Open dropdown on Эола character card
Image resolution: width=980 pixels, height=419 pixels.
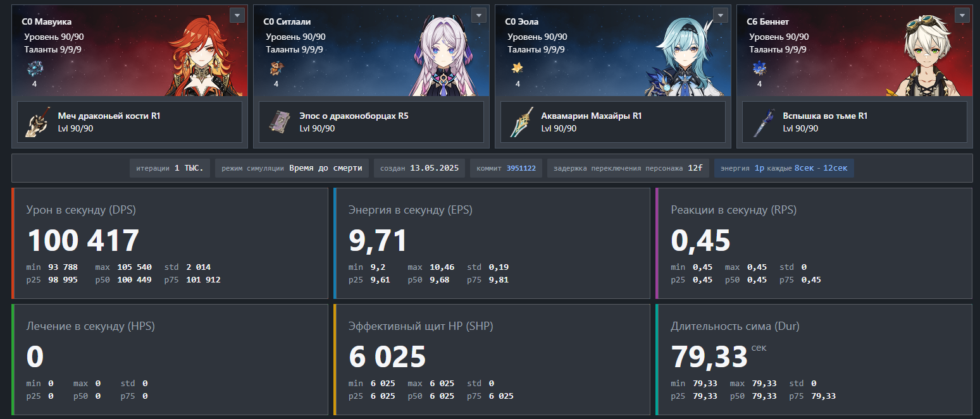[x=721, y=15]
